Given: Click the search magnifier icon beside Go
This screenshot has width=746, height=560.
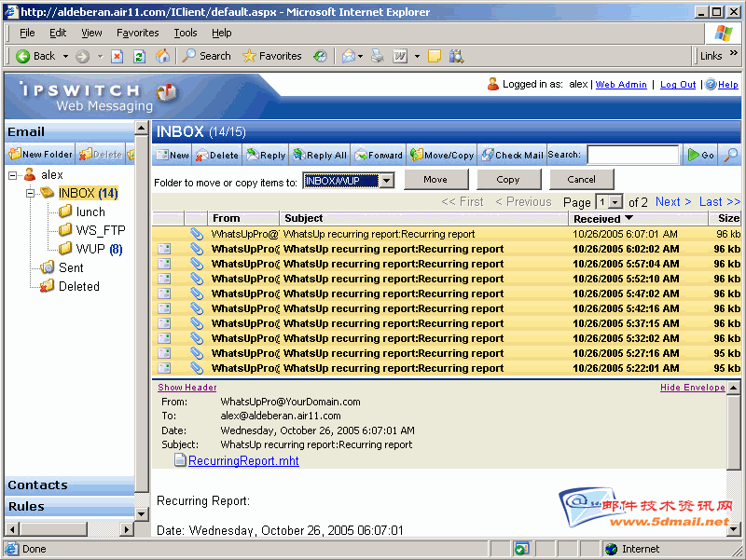Looking at the screenshot, I should click(731, 156).
